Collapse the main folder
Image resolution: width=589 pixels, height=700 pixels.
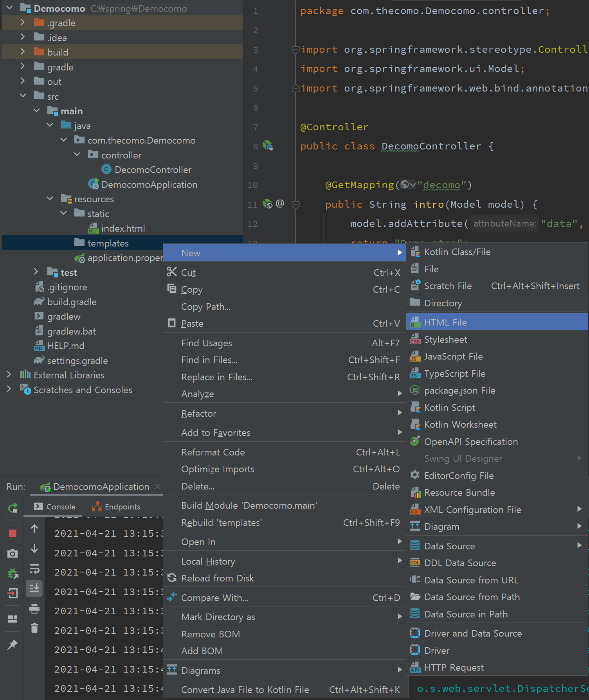click(x=36, y=110)
